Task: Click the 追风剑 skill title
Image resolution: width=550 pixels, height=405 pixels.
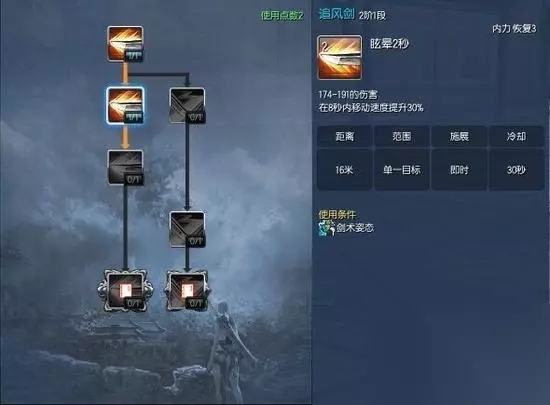Action: tap(336, 14)
